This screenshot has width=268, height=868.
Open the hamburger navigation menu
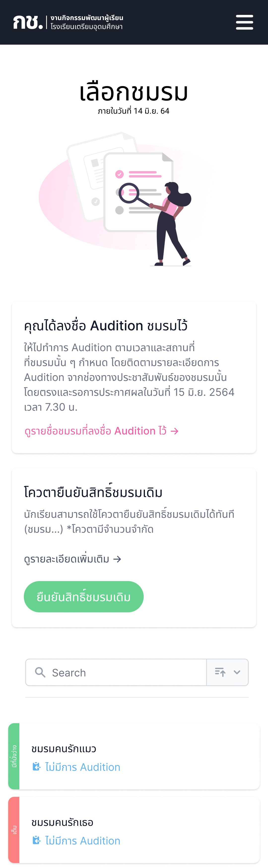click(x=244, y=22)
